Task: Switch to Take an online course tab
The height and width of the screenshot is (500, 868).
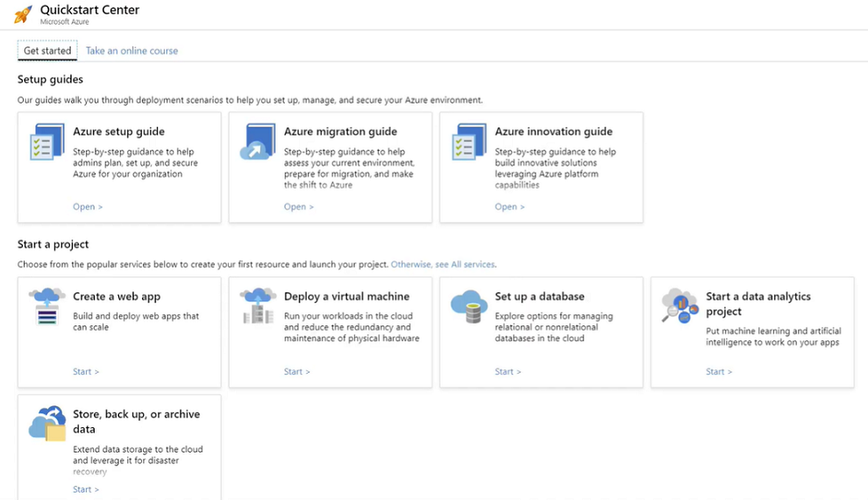Action: click(132, 50)
